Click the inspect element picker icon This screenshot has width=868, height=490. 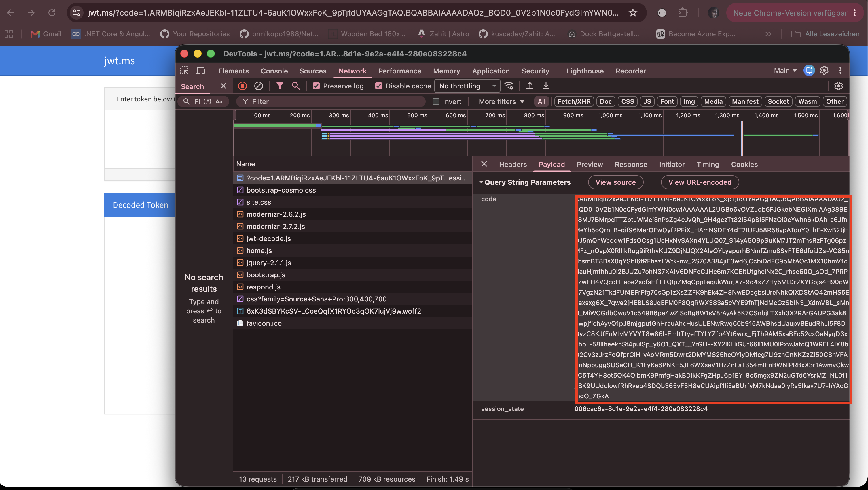(184, 71)
